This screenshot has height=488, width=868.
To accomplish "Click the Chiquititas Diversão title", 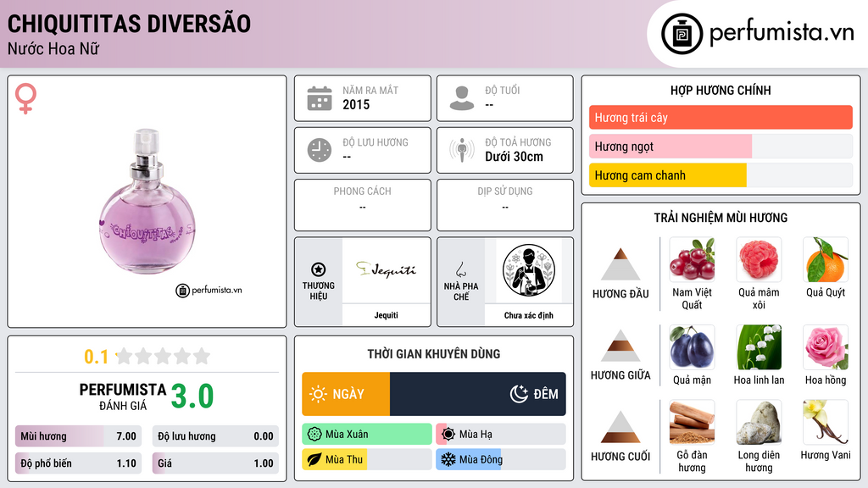I will [129, 24].
